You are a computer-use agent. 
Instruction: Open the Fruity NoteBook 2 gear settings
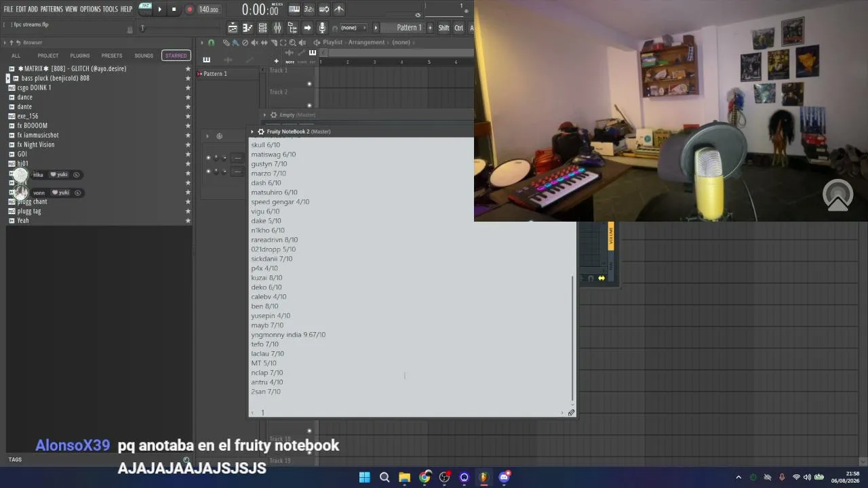click(261, 131)
